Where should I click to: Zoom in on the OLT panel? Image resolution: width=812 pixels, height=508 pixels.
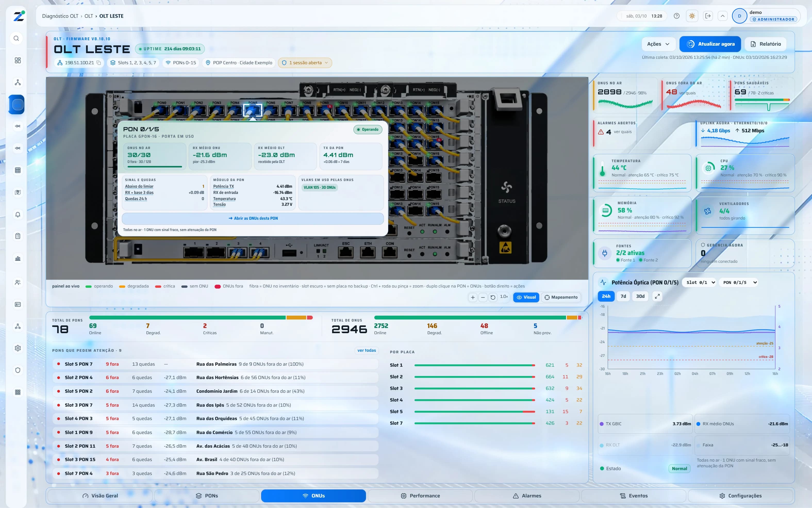[473, 297]
